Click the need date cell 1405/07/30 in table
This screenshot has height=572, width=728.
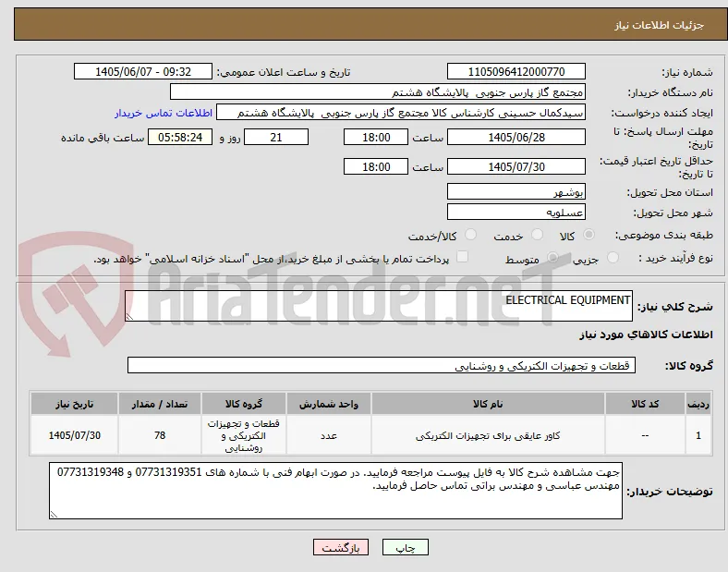(74, 435)
